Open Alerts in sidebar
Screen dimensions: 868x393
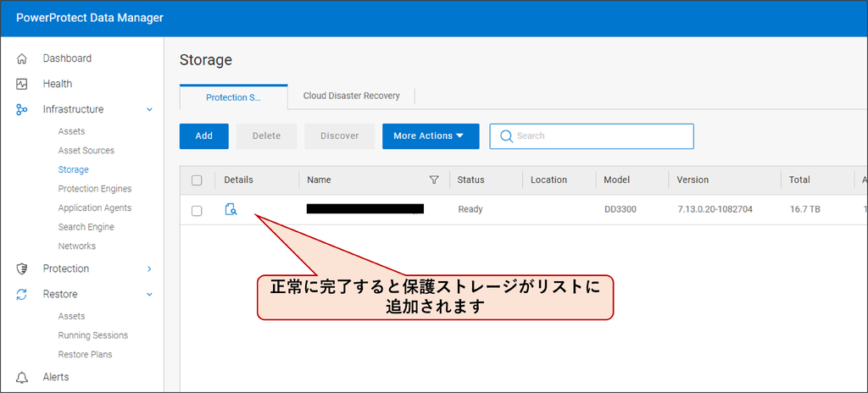click(56, 377)
